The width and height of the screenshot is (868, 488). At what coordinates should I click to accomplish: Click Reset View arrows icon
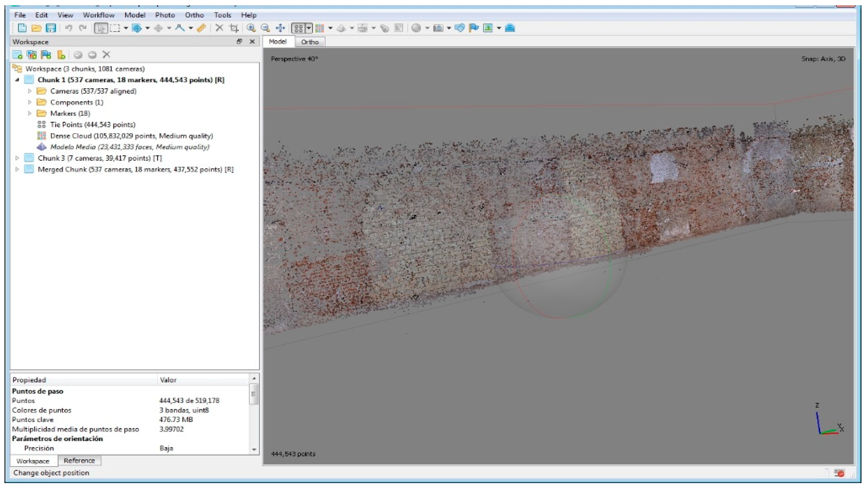click(280, 28)
